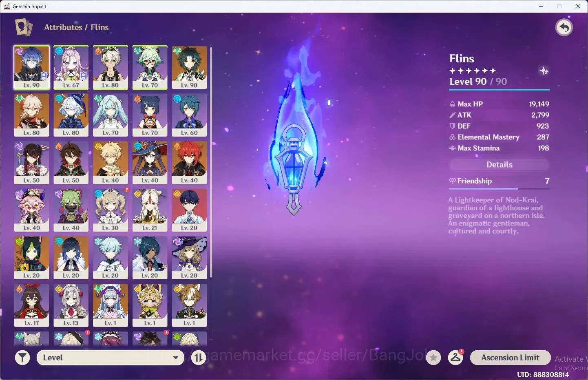Expand the Level sorting dropdown
Screen dimensions: 588x380
click(x=111, y=358)
